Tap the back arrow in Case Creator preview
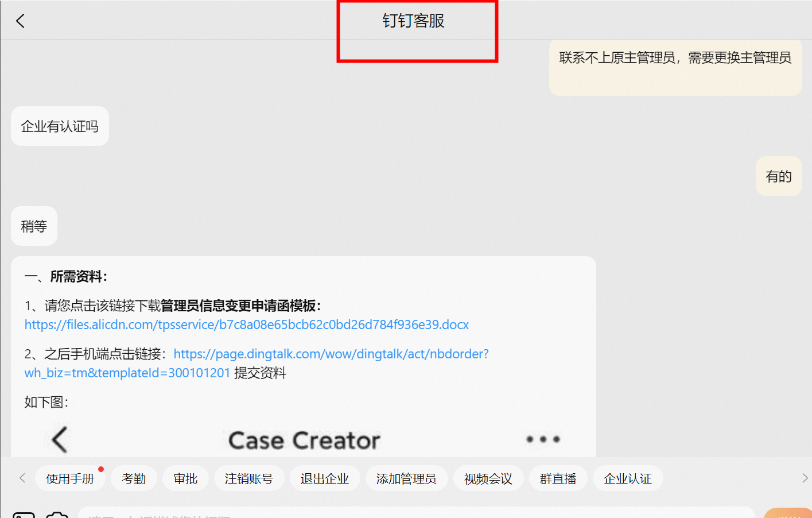 coord(60,440)
